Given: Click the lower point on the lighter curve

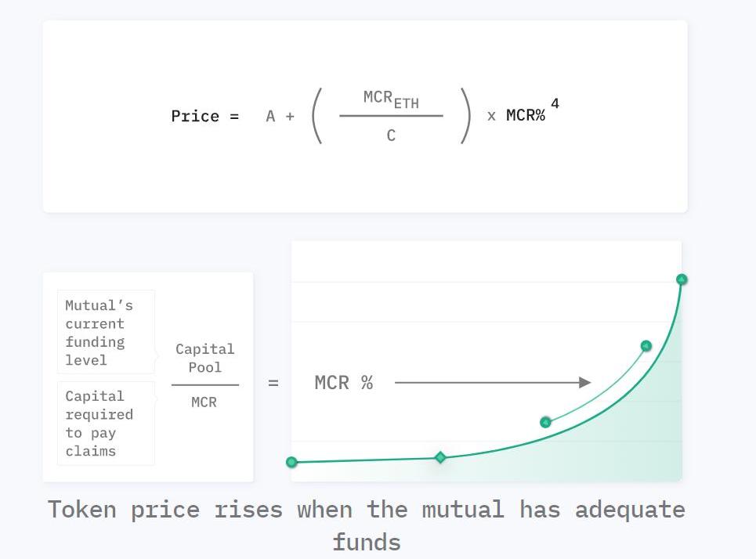Looking at the screenshot, I should pos(546,423).
